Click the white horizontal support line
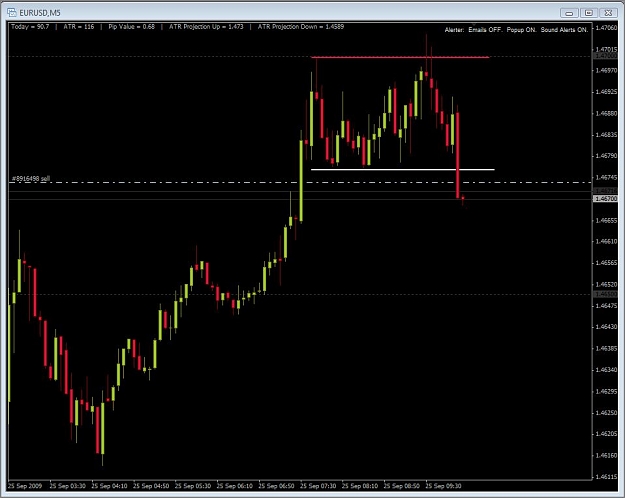625x498 pixels. pyautogui.click(x=403, y=169)
